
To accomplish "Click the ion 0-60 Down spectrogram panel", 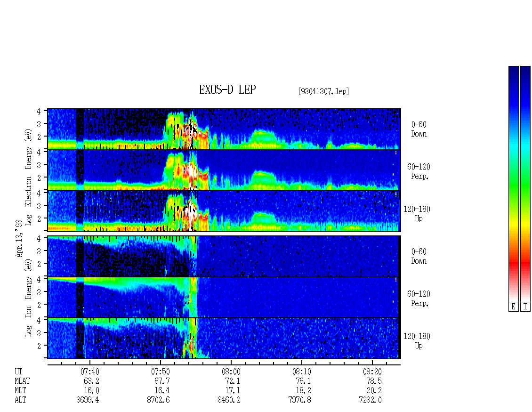I will (x=224, y=256).
